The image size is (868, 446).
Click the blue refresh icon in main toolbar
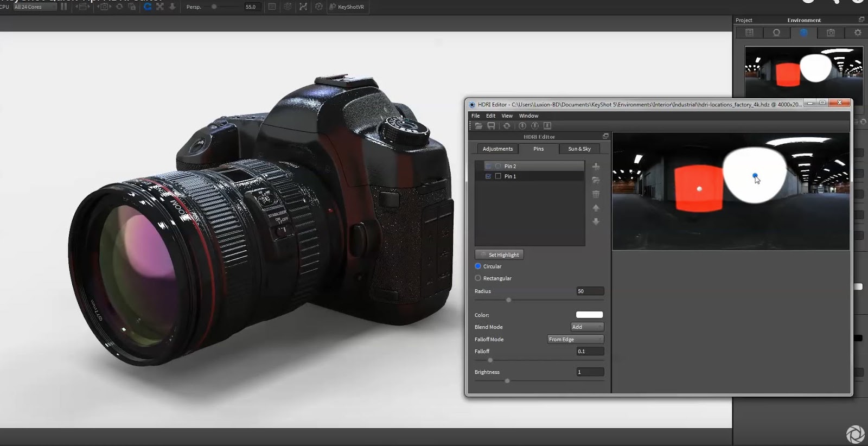(147, 7)
